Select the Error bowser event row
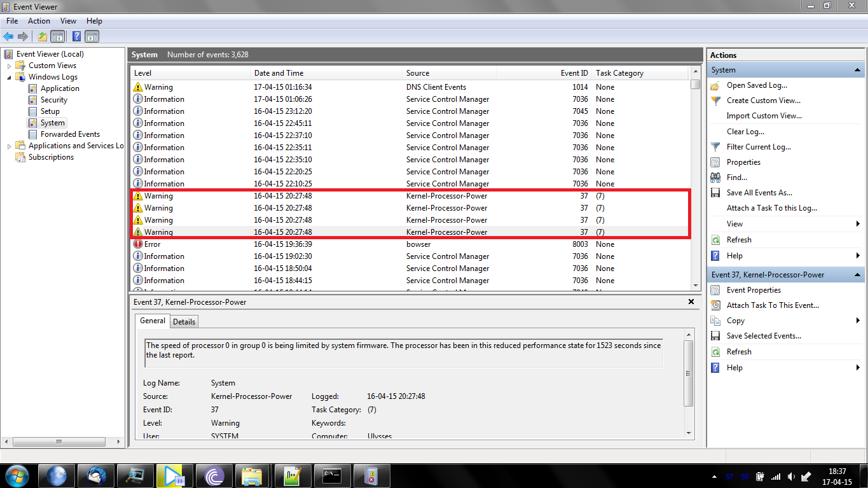This screenshot has width=868, height=488. pyautogui.click(x=410, y=244)
